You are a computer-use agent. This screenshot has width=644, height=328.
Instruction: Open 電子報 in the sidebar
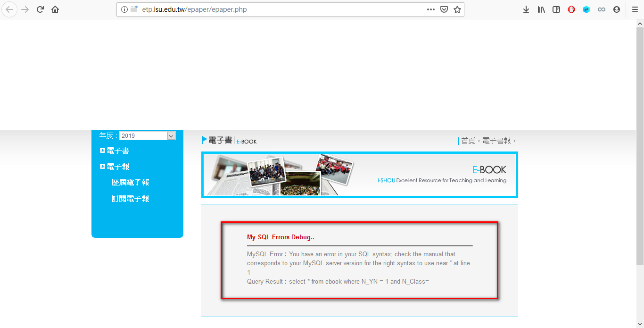(118, 167)
